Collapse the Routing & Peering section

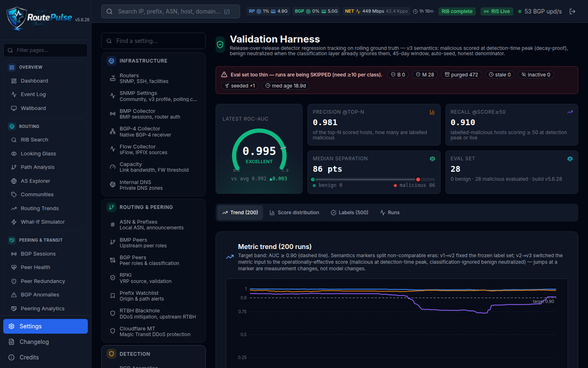154,207
